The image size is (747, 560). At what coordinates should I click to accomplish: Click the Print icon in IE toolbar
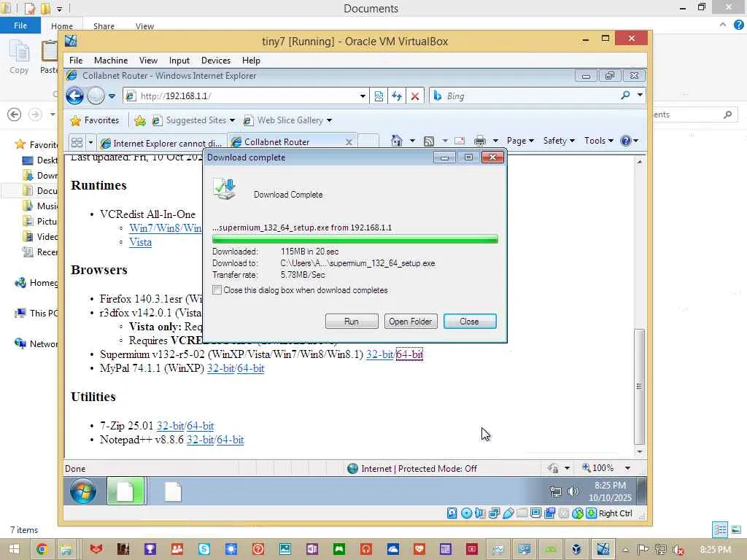click(x=480, y=141)
